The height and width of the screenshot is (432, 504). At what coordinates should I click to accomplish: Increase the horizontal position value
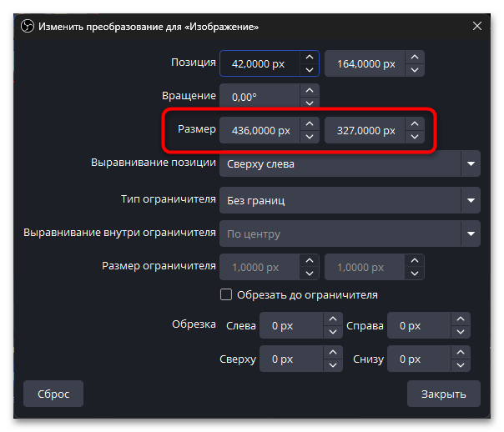[x=310, y=58]
